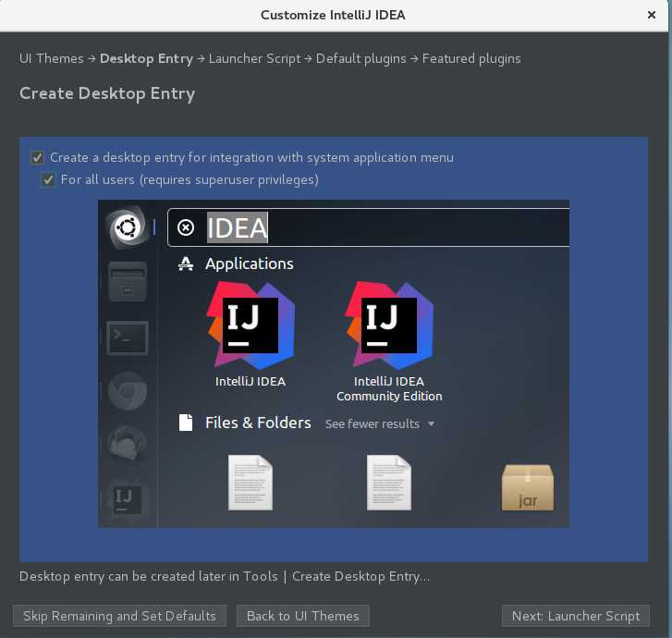Select the UI Themes breadcrumb step
The height and width of the screenshot is (638, 672).
pos(52,58)
